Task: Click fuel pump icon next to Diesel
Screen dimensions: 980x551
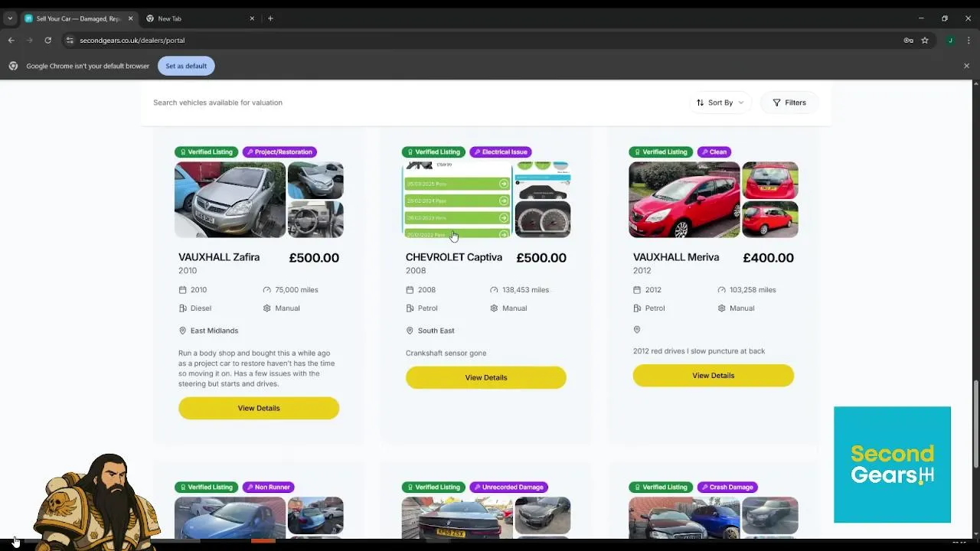Action: click(x=182, y=308)
